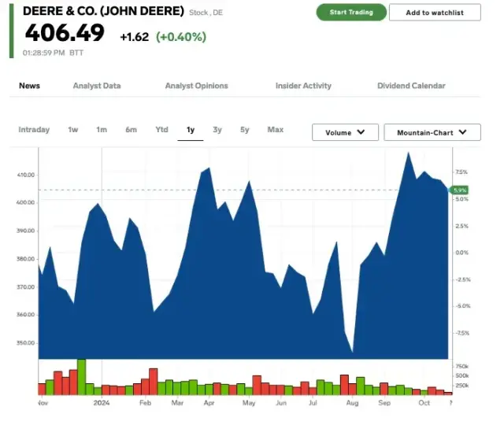Expand the Volume dropdown

pos(345,132)
